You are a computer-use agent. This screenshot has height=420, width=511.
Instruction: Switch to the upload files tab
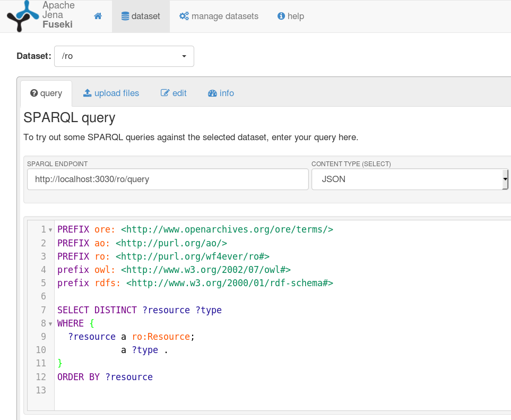click(x=111, y=93)
